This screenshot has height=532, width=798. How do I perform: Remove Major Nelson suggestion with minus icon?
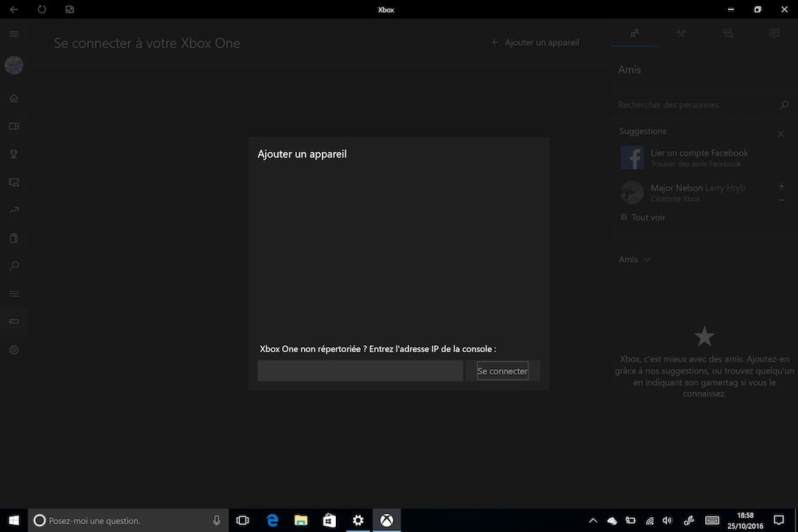pos(781,200)
